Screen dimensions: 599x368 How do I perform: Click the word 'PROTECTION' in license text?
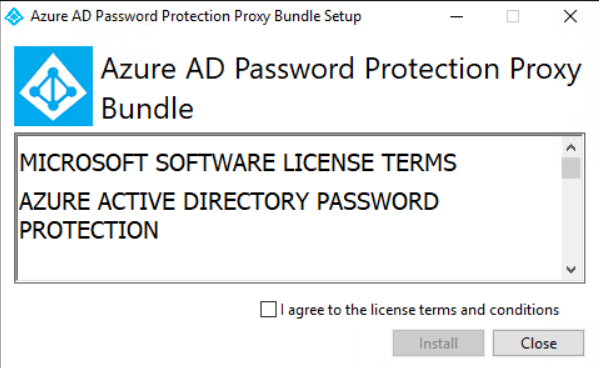[x=89, y=230]
